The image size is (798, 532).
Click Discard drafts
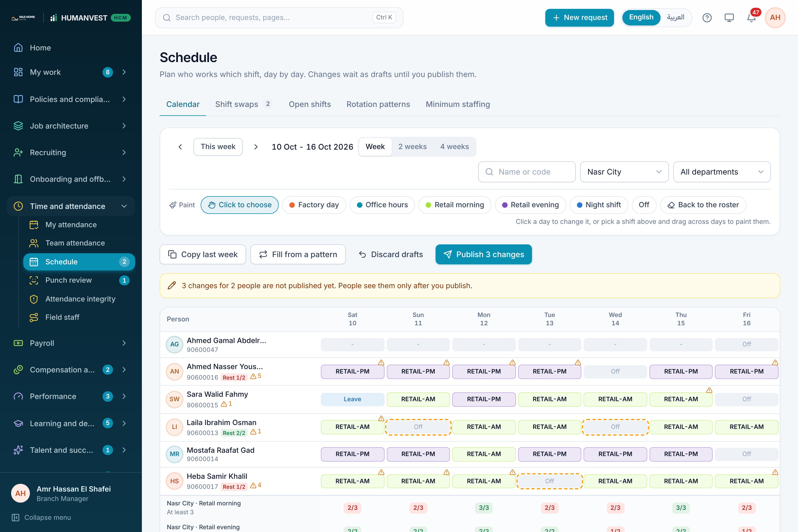click(390, 254)
